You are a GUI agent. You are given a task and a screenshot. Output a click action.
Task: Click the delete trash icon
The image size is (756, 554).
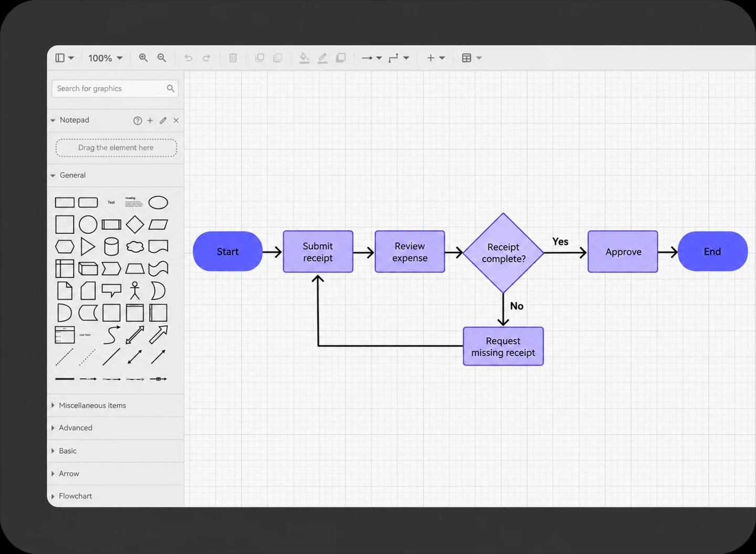point(233,58)
